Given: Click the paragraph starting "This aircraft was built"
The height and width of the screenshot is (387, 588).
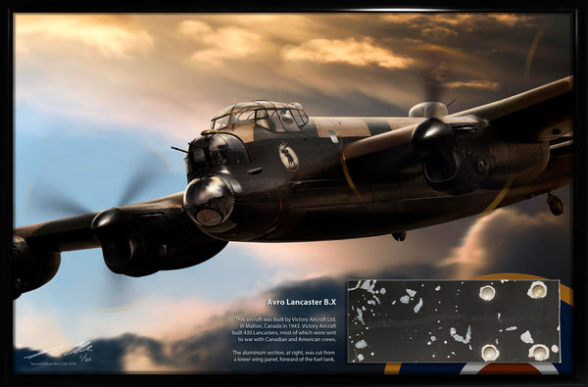Looking at the screenshot, I should click(285, 329).
